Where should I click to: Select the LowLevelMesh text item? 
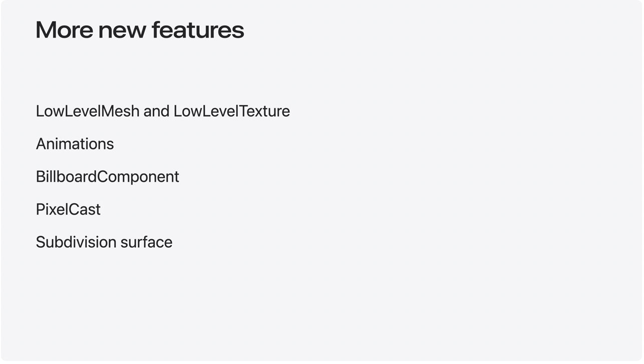pos(88,111)
